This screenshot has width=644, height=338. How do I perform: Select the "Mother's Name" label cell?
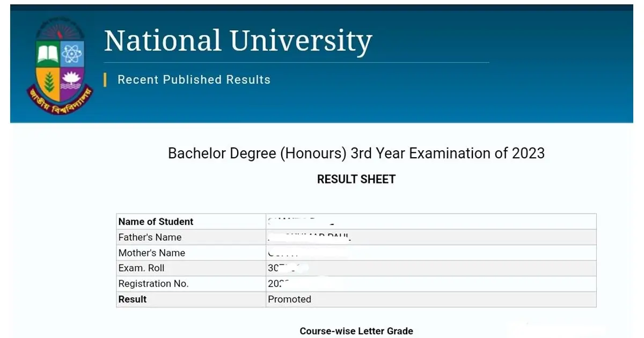(151, 253)
